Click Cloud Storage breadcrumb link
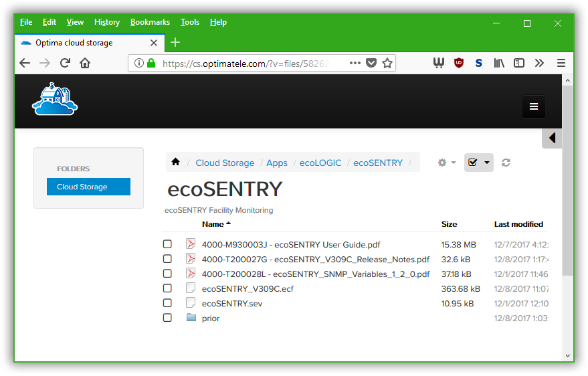This screenshot has width=588, height=376. click(x=225, y=163)
